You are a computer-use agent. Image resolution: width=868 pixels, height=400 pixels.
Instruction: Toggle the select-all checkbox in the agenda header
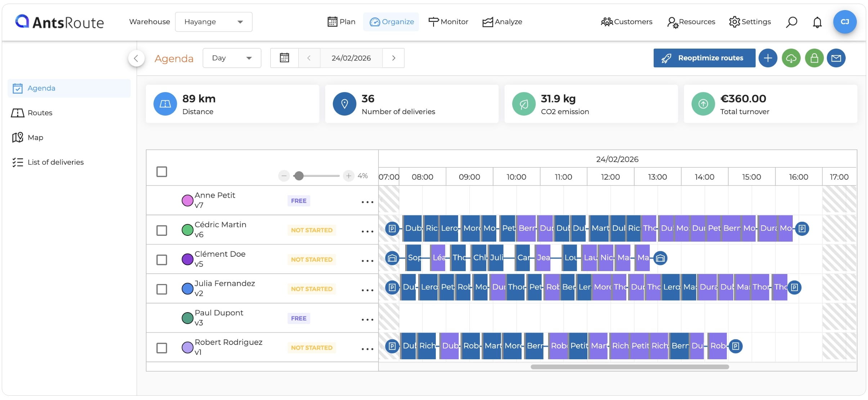(x=162, y=172)
